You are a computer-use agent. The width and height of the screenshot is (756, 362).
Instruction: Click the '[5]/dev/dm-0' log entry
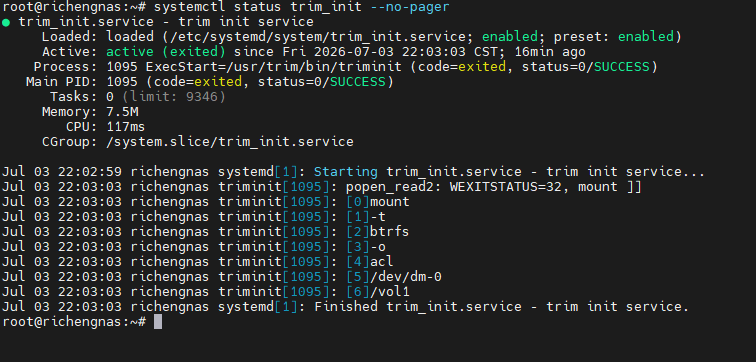pyautogui.click(x=394, y=277)
